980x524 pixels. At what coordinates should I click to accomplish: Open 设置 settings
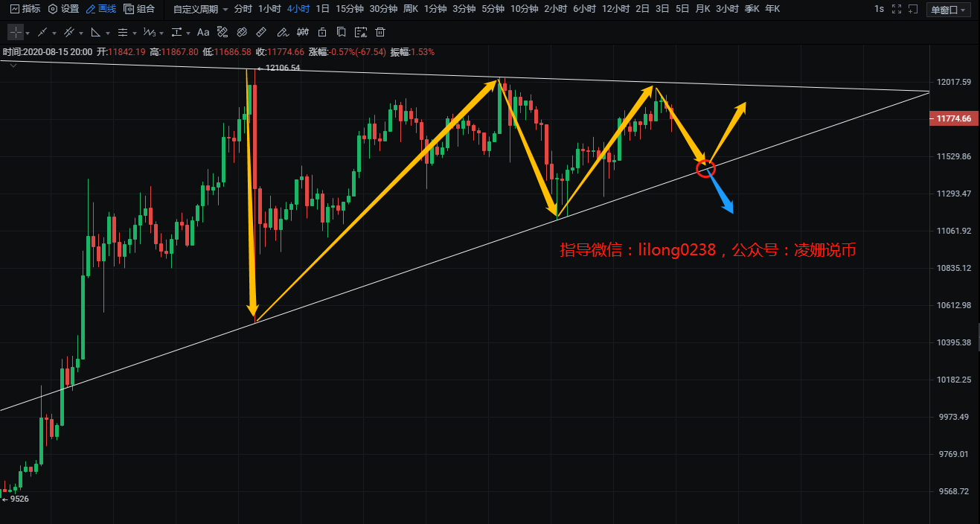pyautogui.click(x=63, y=10)
